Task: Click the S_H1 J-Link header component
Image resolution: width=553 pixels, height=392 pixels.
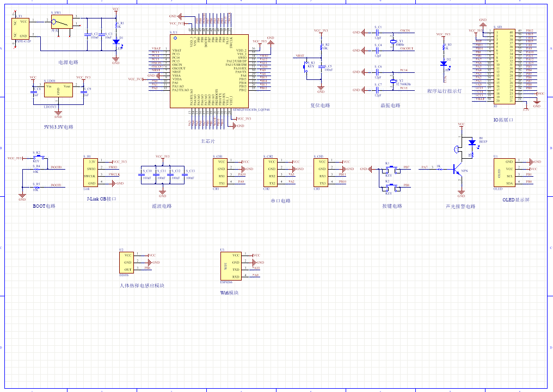Action: coord(91,172)
